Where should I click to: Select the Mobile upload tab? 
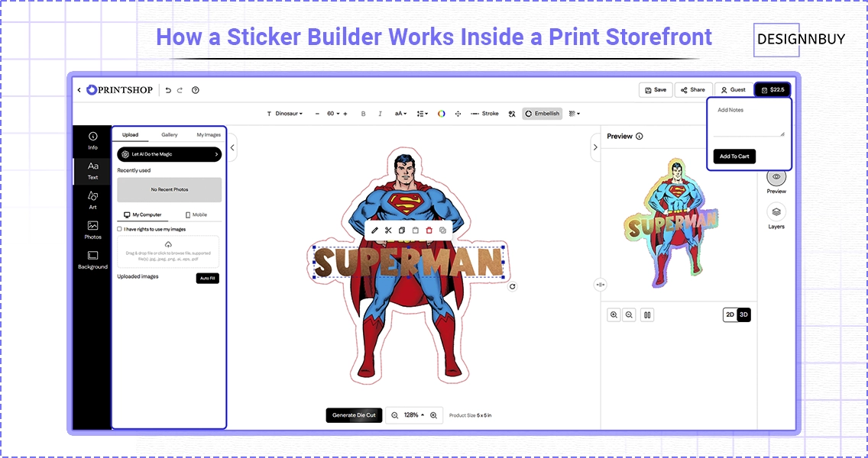196,214
